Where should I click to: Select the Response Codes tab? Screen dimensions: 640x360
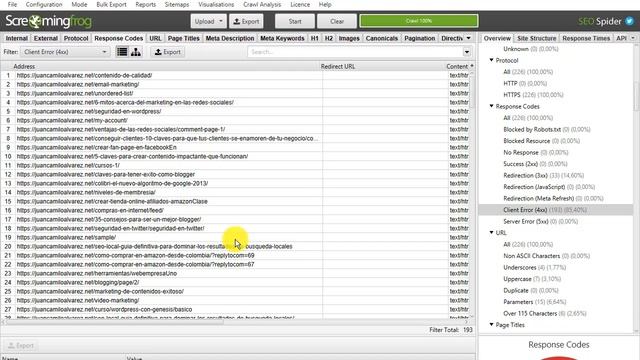pyautogui.click(x=119, y=38)
